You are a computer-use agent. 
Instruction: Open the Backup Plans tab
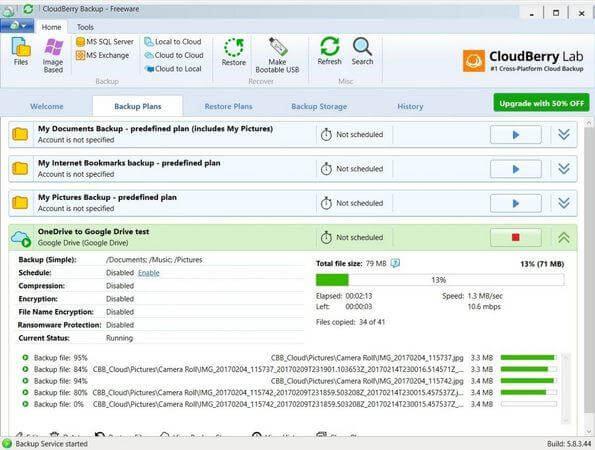tap(138, 106)
